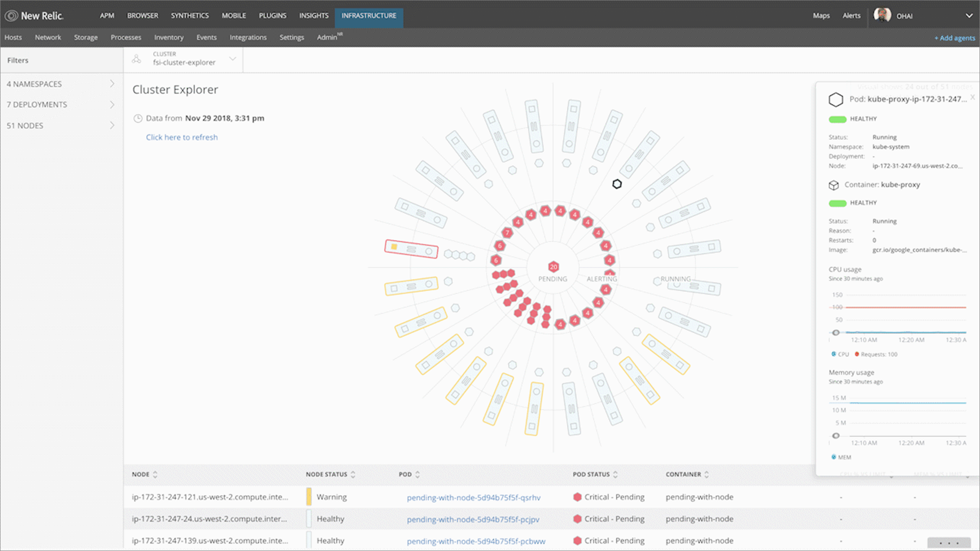Click the Container kube-proxy icon
This screenshot has width=980, height=551.
point(832,184)
